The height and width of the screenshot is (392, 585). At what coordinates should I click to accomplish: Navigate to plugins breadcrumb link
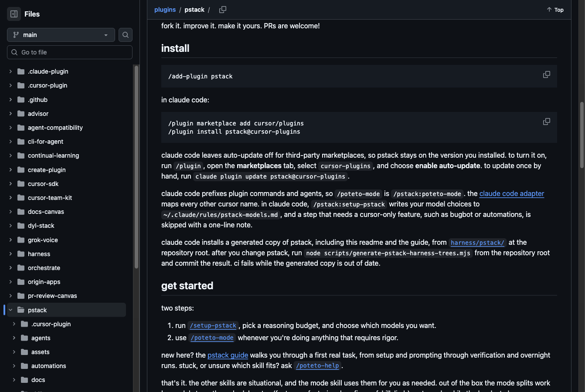[x=165, y=10]
